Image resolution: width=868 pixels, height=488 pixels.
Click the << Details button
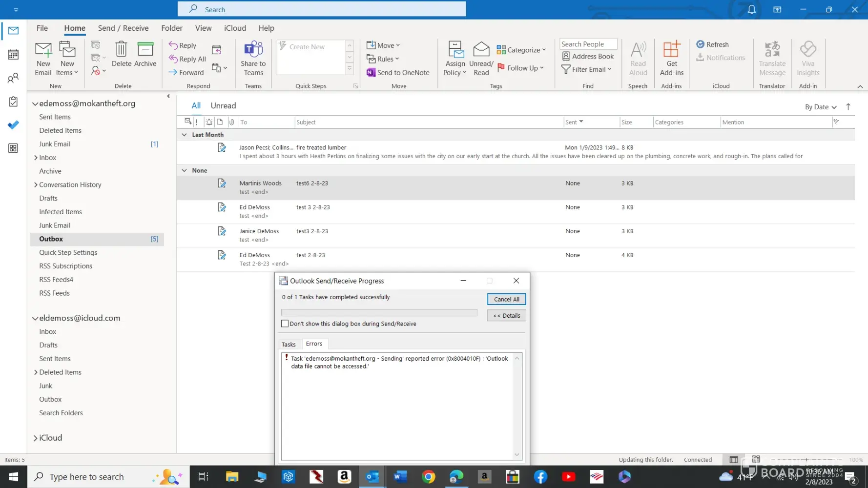(506, 316)
